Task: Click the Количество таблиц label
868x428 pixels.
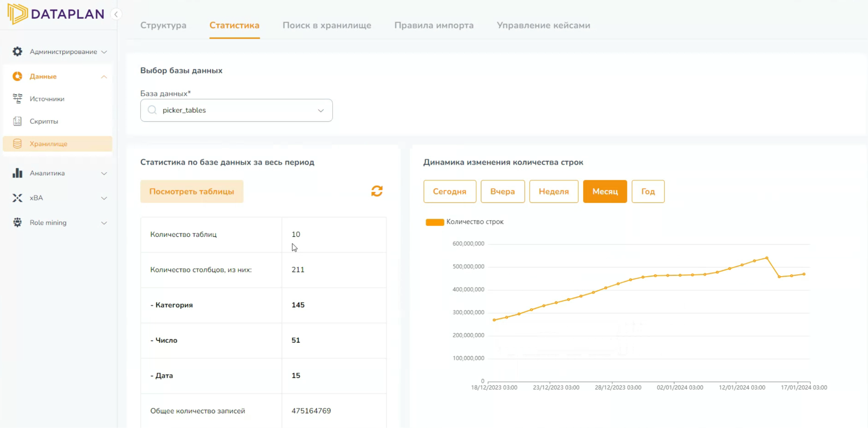Action: point(183,234)
